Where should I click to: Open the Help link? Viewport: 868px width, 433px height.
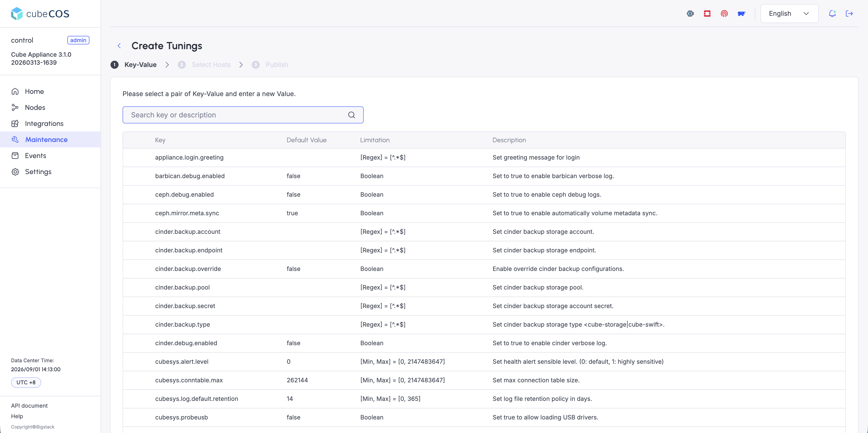[x=17, y=416]
